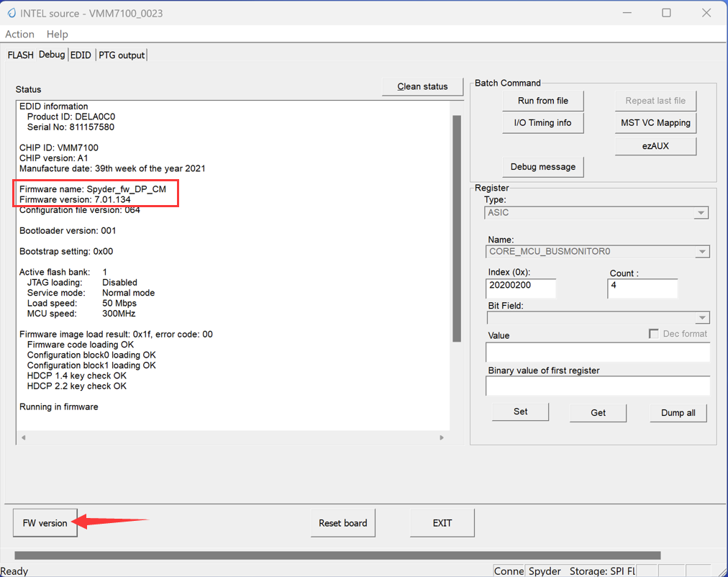Click 'Storage: SPI Fl' status bar entry

tap(601, 571)
